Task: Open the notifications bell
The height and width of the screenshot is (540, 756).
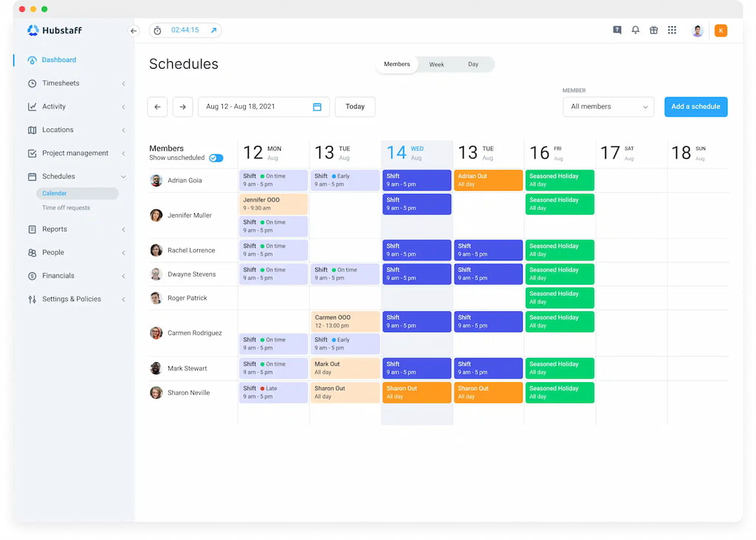Action: coord(635,30)
